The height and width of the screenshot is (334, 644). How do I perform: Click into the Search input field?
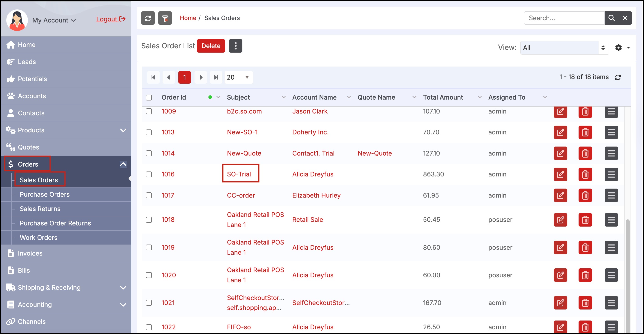pyautogui.click(x=564, y=18)
